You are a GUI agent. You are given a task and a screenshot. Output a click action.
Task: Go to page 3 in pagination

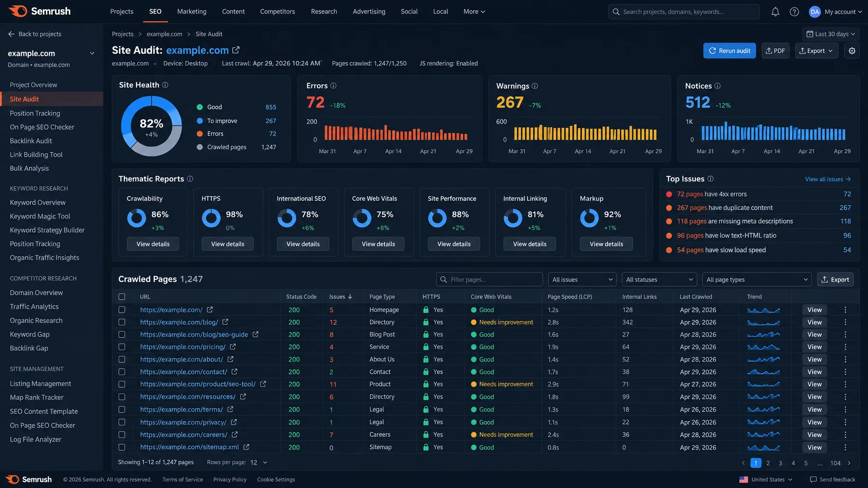[x=780, y=463]
